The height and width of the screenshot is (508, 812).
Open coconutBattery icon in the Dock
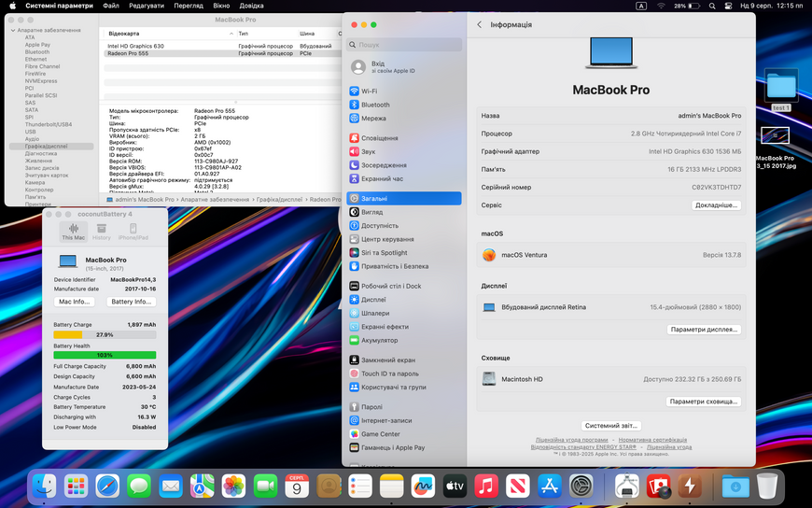click(690, 487)
